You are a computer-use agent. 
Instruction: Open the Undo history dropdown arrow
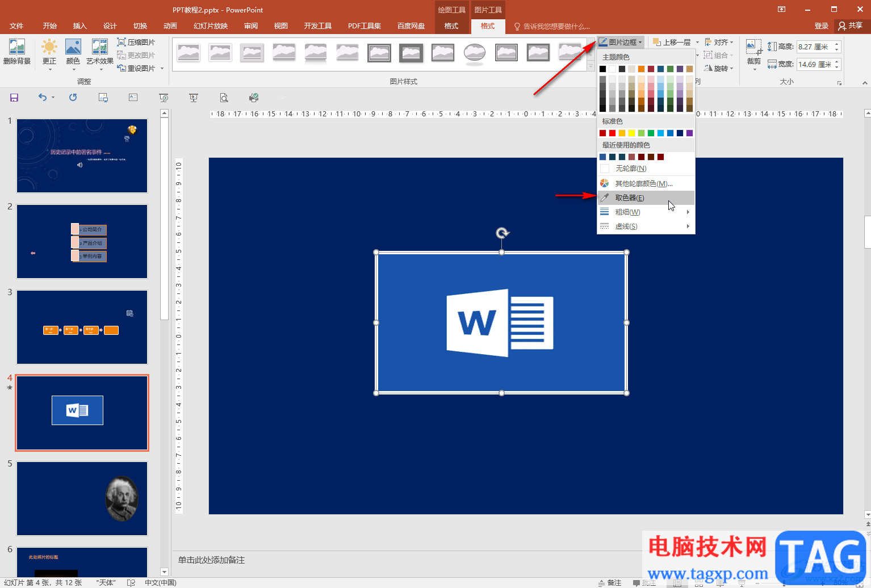point(53,98)
